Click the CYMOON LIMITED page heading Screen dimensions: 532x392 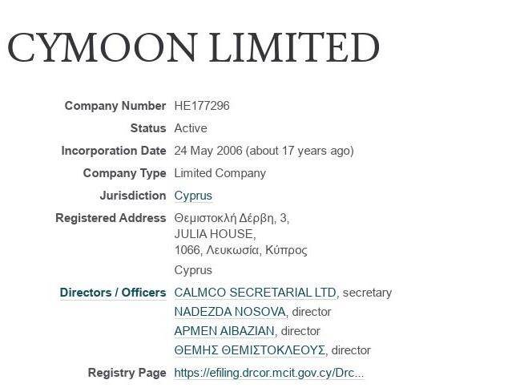(x=193, y=48)
